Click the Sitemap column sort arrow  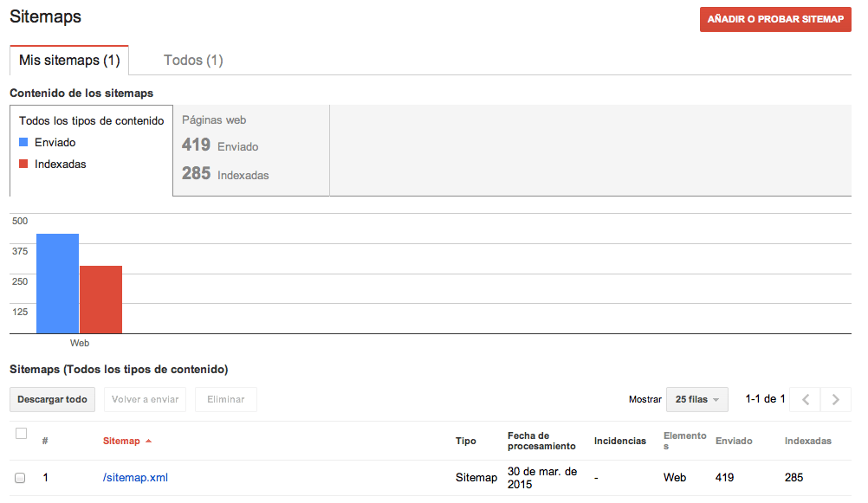[x=147, y=440]
